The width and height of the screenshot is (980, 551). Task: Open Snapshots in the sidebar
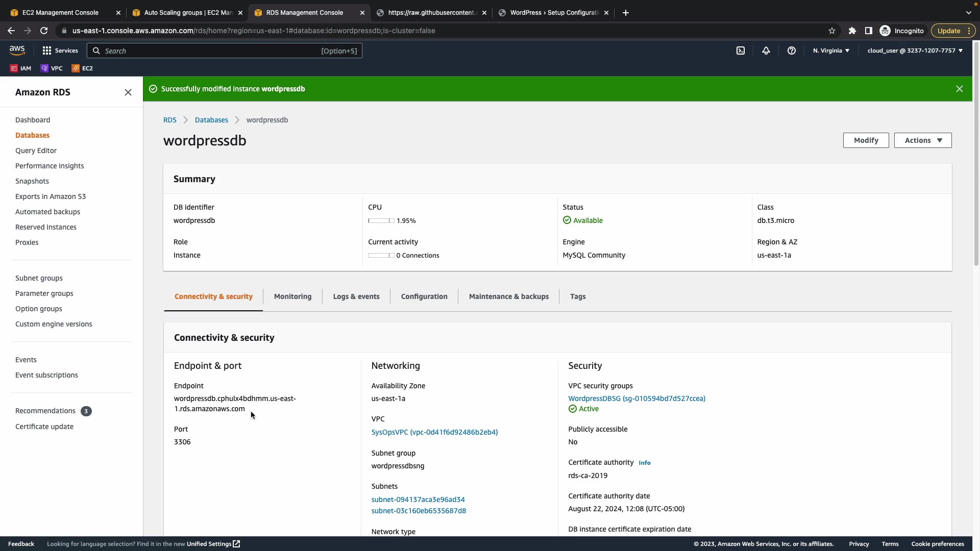tap(32, 181)
